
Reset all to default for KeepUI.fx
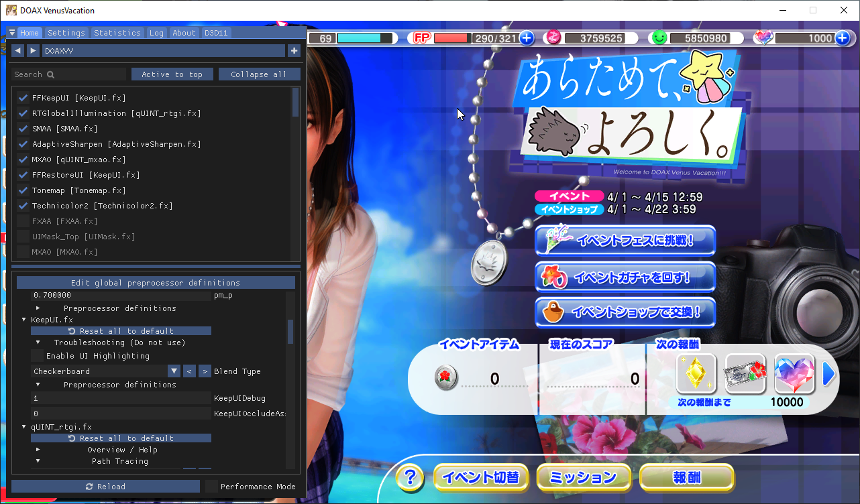tap(121, 331)
